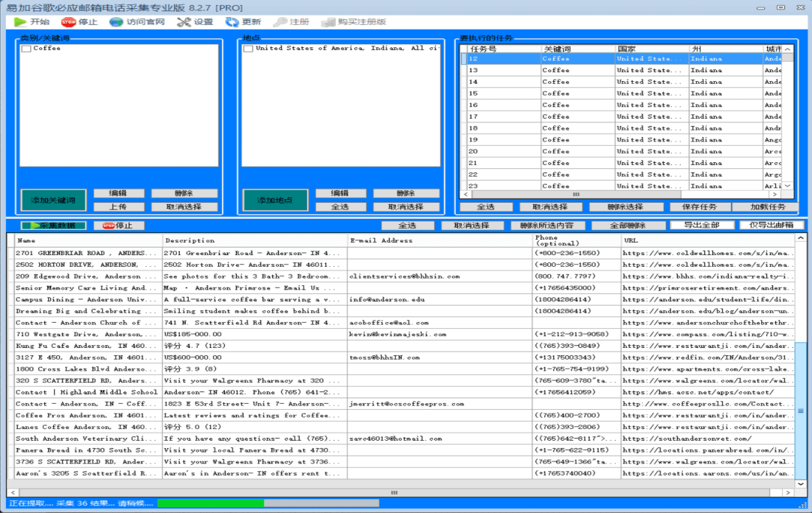
Task: Click the results table scroll up arrow
Action: 801,238
